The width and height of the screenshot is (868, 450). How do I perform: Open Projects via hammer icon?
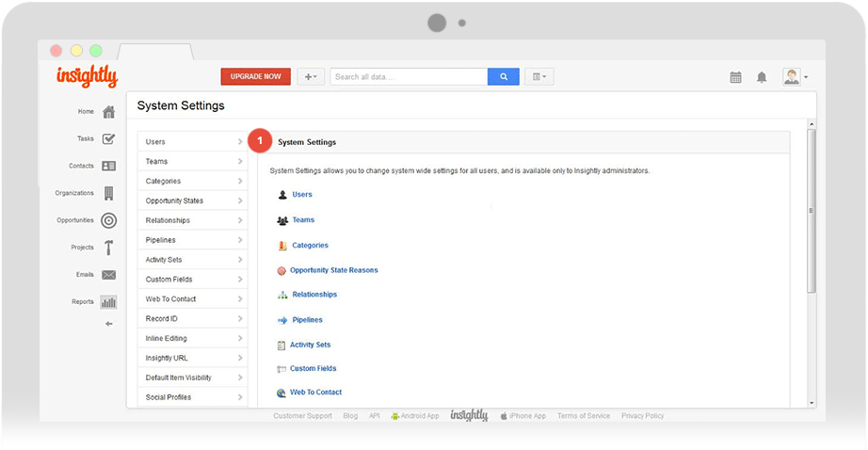[x=109, y=248]
